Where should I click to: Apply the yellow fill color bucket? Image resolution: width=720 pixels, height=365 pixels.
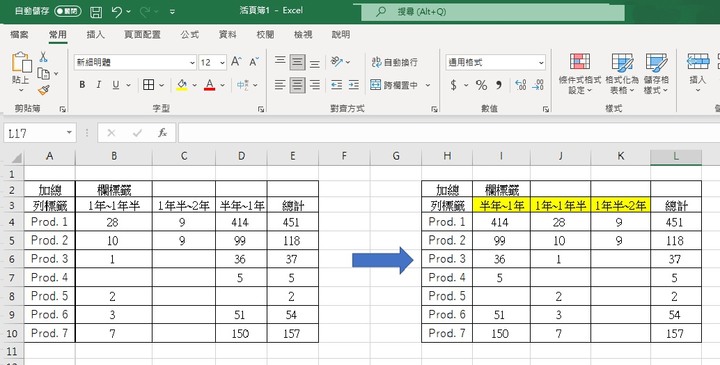182,85
